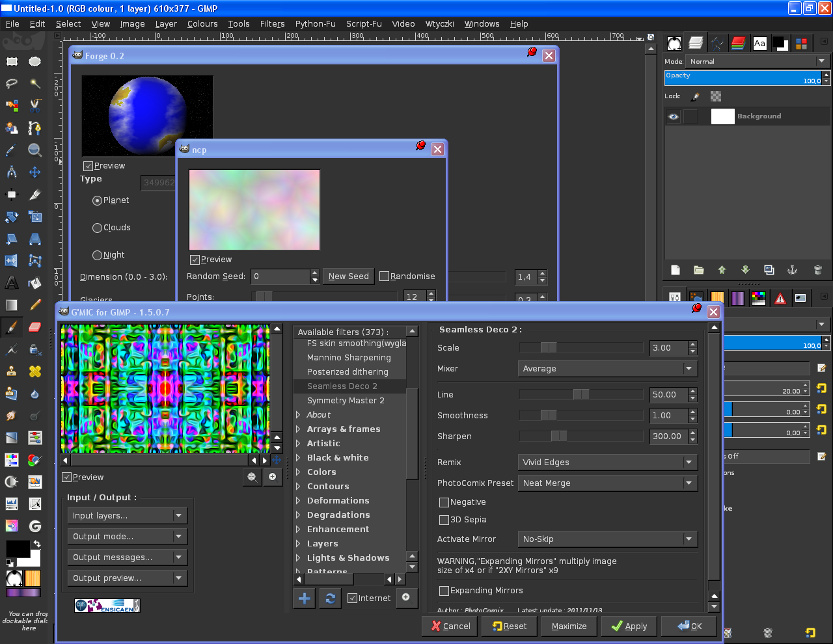Select the Rectangle Select tool
This screenshot has width=833, height=644.
12,62
